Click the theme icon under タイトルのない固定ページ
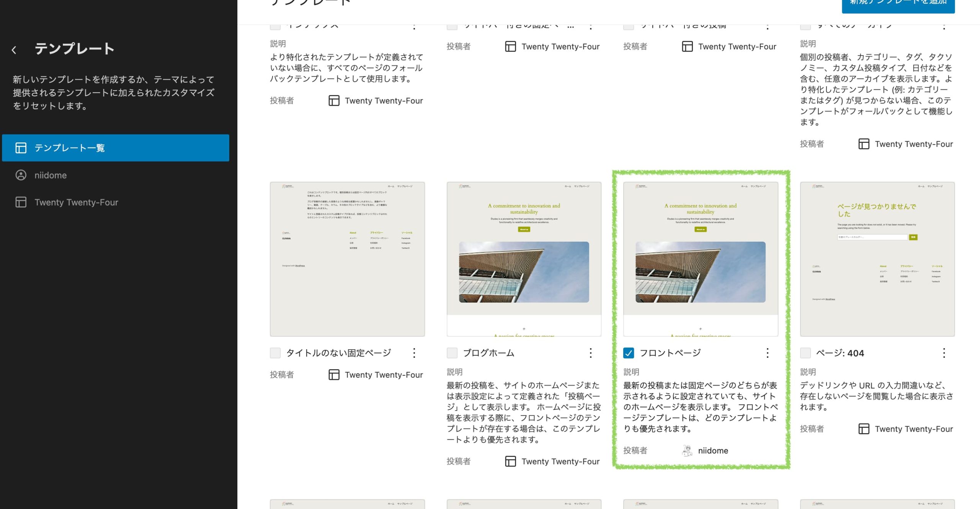This screenshot has height=509, width=980. point(334,375)
